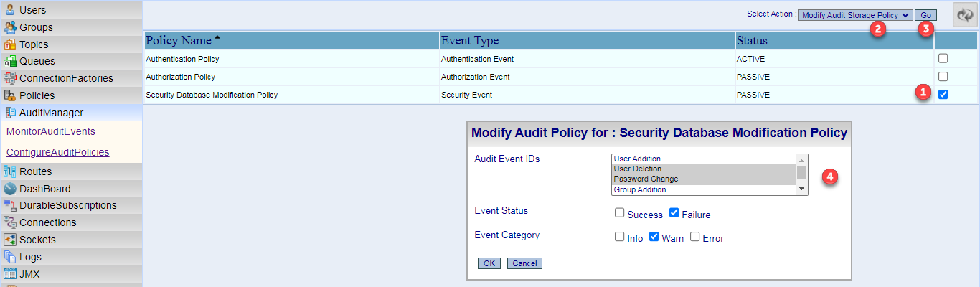Tick the Error event category checkbox

click(694, 237)
